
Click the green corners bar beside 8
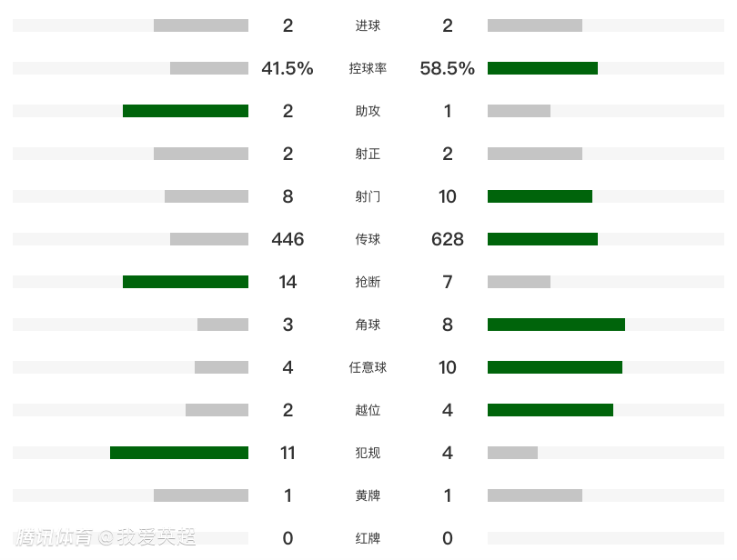556,325
